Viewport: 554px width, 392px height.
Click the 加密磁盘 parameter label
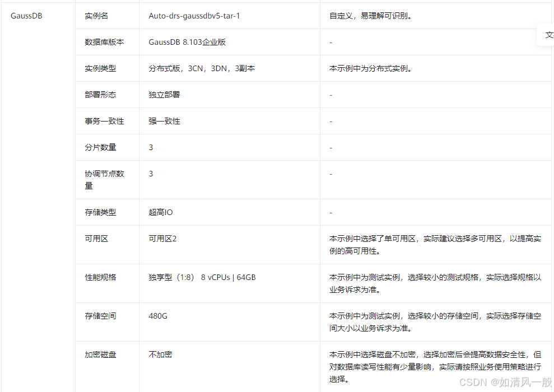pyautogui.click(x=100, y=354)
